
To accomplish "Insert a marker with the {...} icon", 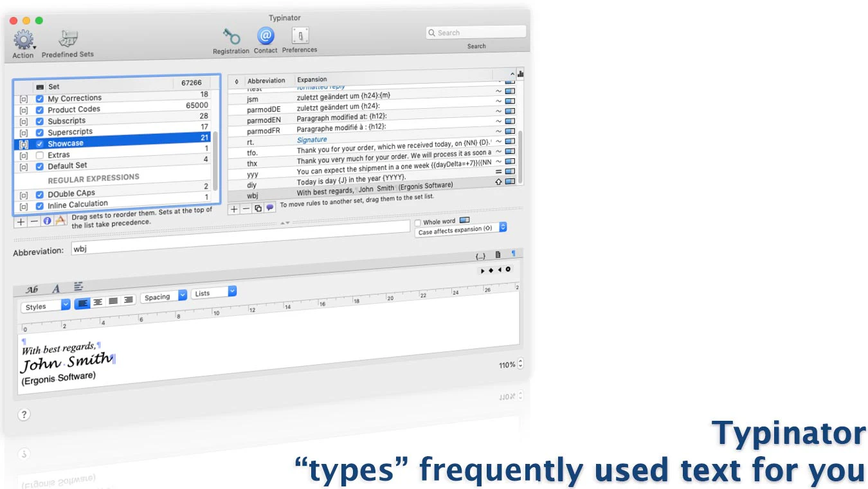I will pyautogui.click(x=480, y=256).
